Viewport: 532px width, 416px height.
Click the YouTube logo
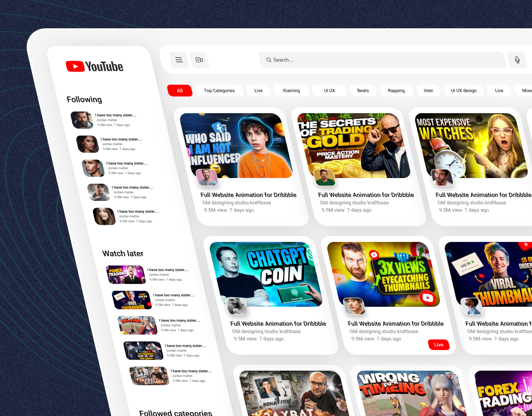click(94, 66)
